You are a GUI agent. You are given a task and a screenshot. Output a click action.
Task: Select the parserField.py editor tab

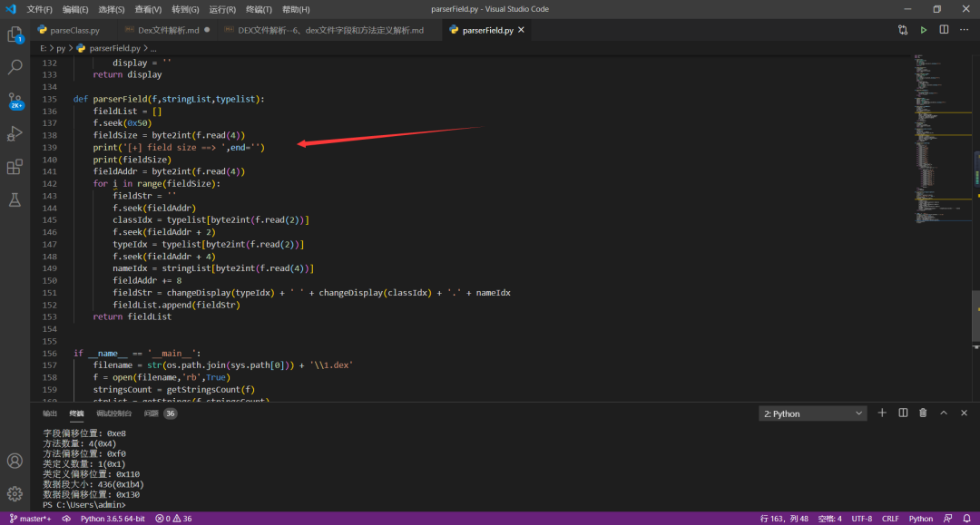487,30
